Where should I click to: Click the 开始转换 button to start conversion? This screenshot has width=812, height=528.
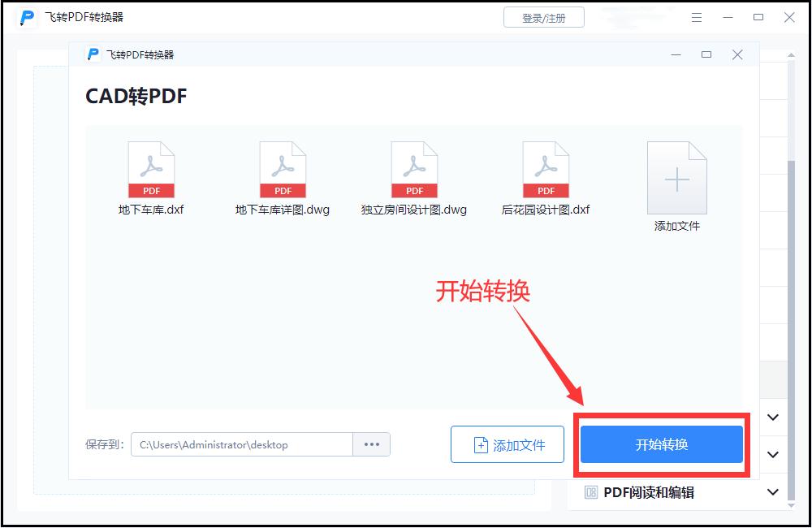point(661,444)
